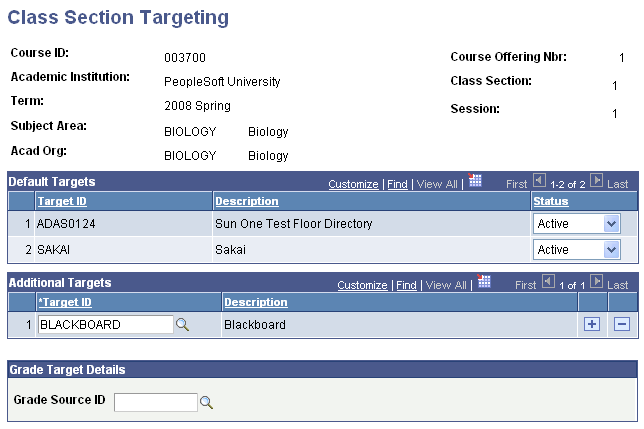
Task: Click View All in Additional Targets
Action: point(446,285)
